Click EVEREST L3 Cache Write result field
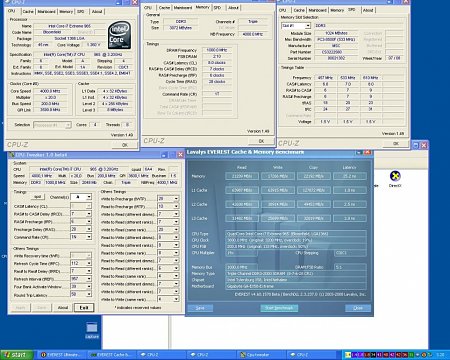 (x=278, y=218)
